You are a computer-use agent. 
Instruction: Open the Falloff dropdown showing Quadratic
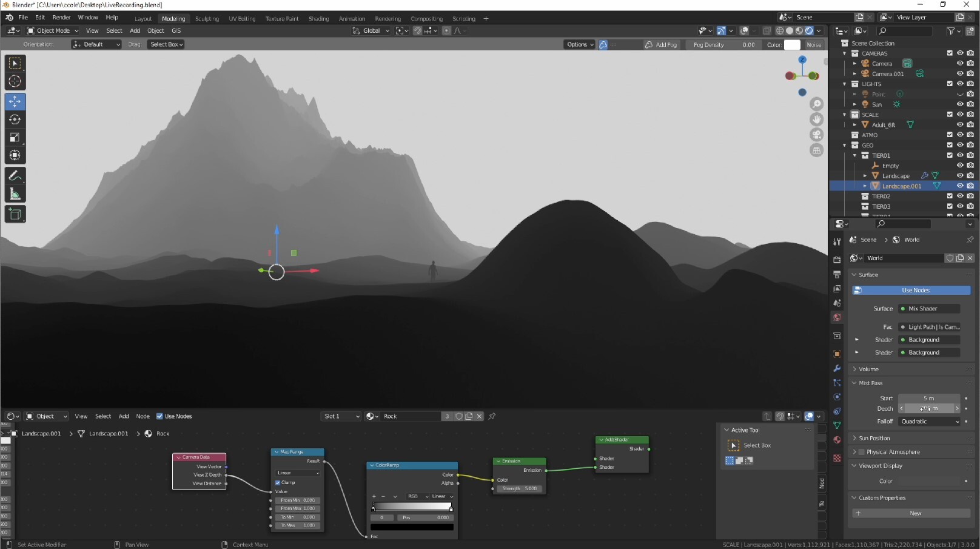coord(929,421)
